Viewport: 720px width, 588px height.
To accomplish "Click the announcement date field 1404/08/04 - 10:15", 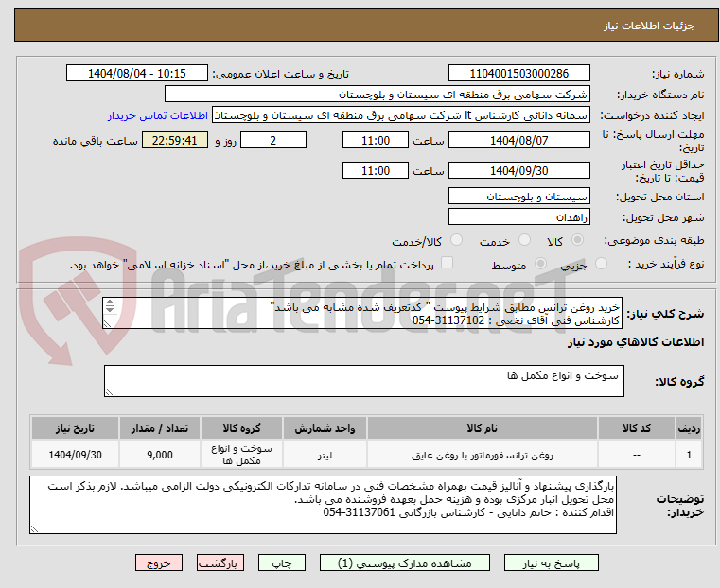I will [137, 74].
